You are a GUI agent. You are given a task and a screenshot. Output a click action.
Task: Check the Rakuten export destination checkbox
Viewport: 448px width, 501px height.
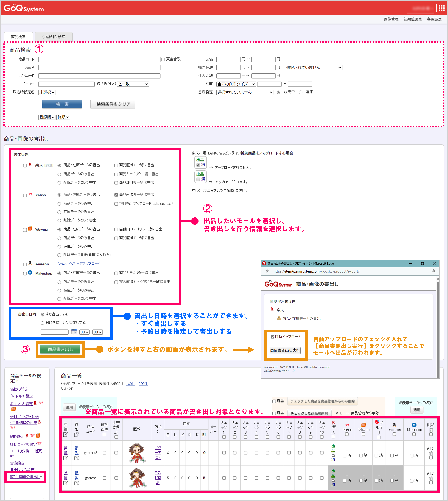point(25,166)
